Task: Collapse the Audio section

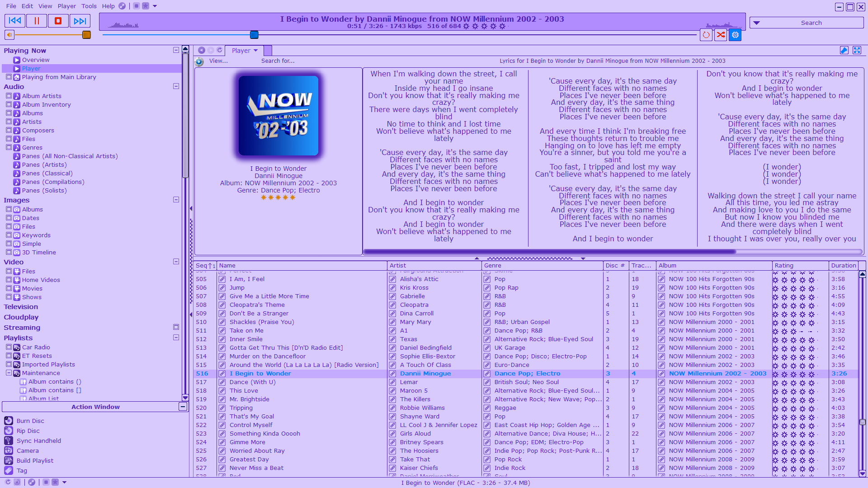Action: click(176, 86)
